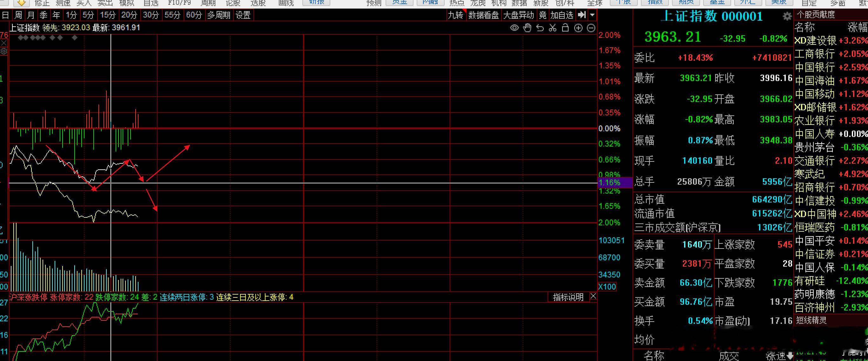
Task: Select the 60分 timeframe
Action: click(x=194, y=15)
